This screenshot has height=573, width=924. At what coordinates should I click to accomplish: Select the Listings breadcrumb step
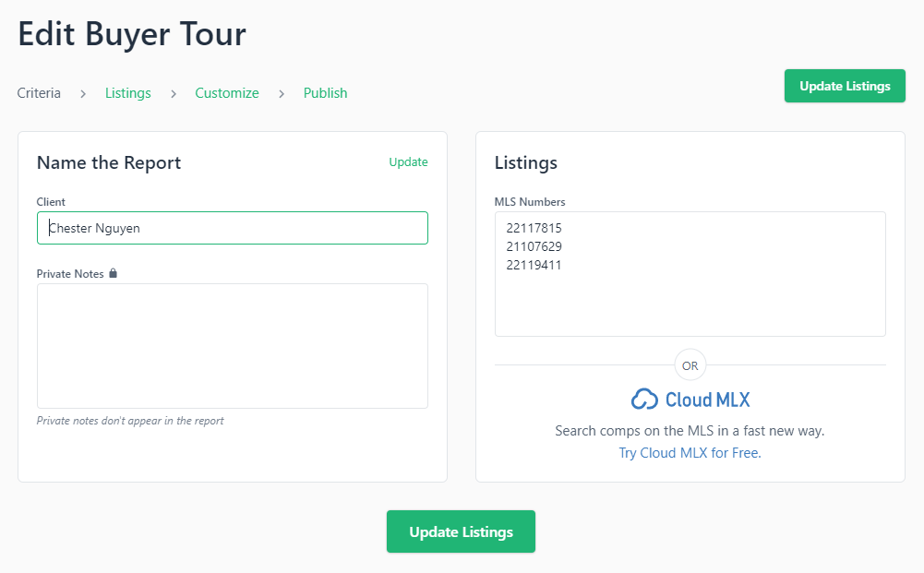tap(127, 93)
